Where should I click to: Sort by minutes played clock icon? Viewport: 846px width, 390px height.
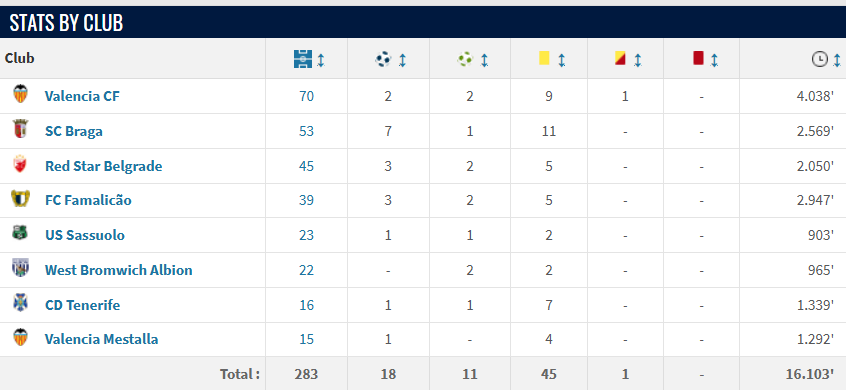tap(819, 59)
